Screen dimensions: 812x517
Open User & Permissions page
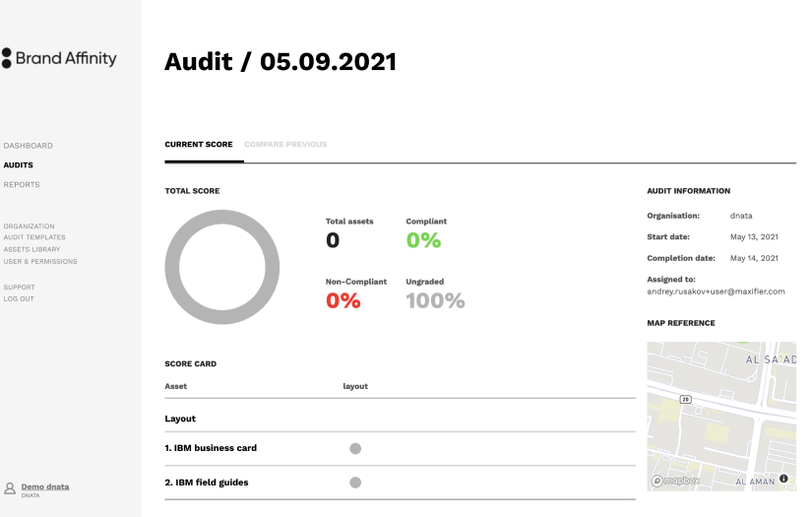(40, 262)
